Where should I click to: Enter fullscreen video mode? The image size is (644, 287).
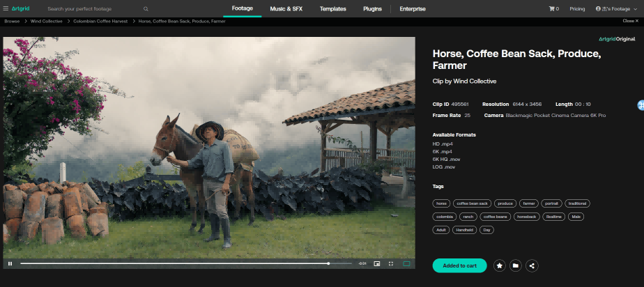point(391,263)
